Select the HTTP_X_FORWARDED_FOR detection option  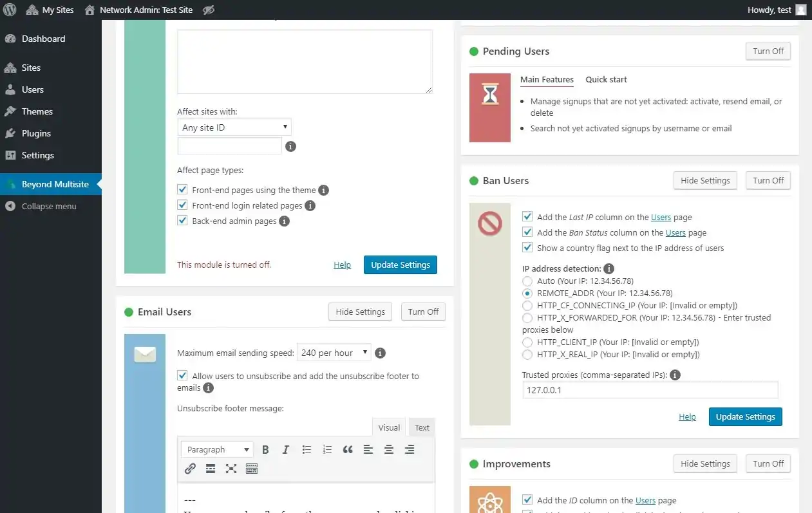click(x=527, y=318)
